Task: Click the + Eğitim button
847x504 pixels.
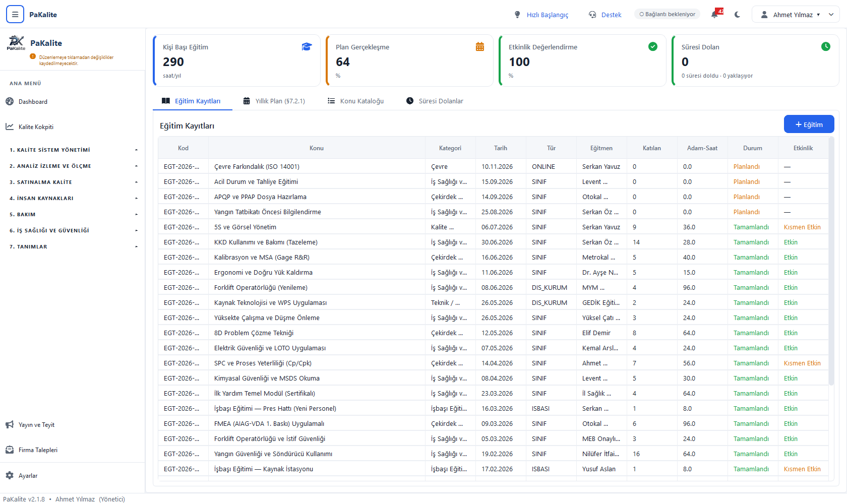Action: (x=809, y=124)
